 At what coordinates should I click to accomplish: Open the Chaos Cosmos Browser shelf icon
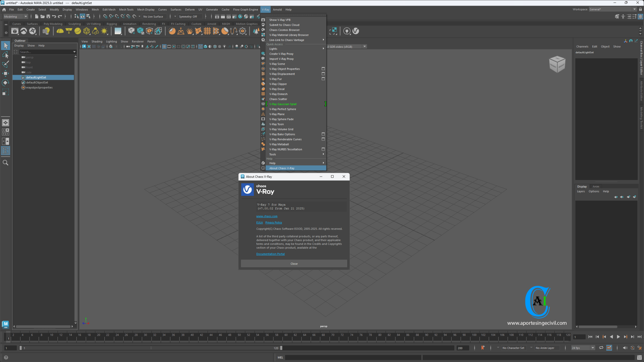(x=32, y=31)
